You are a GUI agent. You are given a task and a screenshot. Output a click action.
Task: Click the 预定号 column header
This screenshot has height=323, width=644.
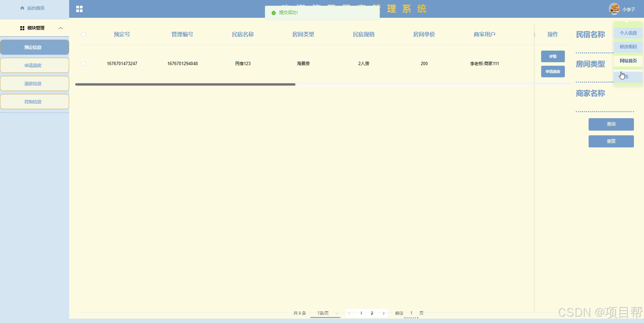tap(122, 34)
